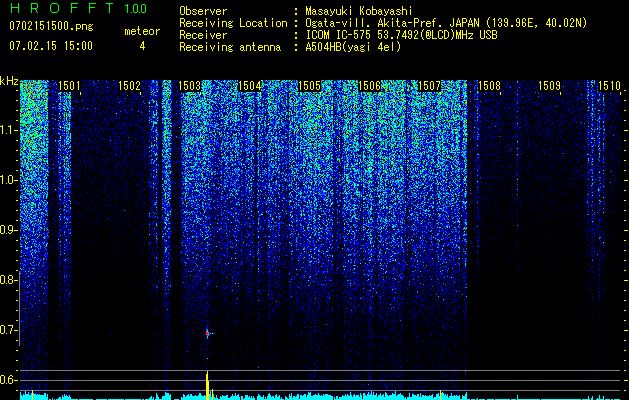Click the 0.6 kHz axis label
The height and width of the screenshot is (400, 629).
point(8,380)
